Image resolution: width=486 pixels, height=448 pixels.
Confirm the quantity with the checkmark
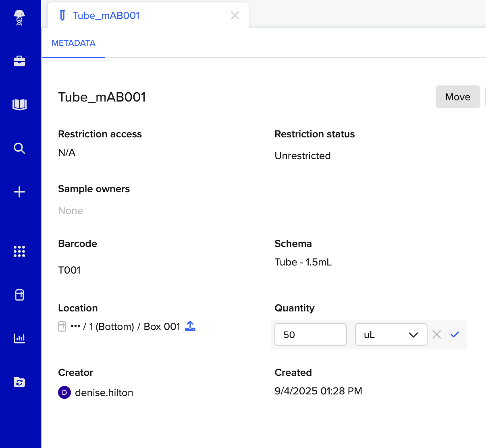click(455, 334)
